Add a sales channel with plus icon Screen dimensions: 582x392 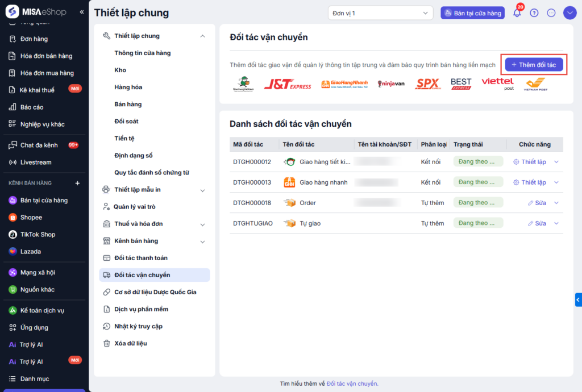click(x=78, y=183)
